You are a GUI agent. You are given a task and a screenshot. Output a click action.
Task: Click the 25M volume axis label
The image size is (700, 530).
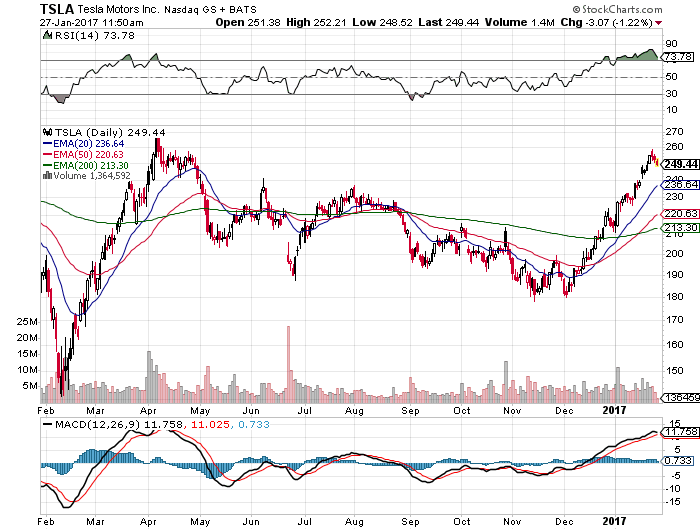click(x=27, y=322)
